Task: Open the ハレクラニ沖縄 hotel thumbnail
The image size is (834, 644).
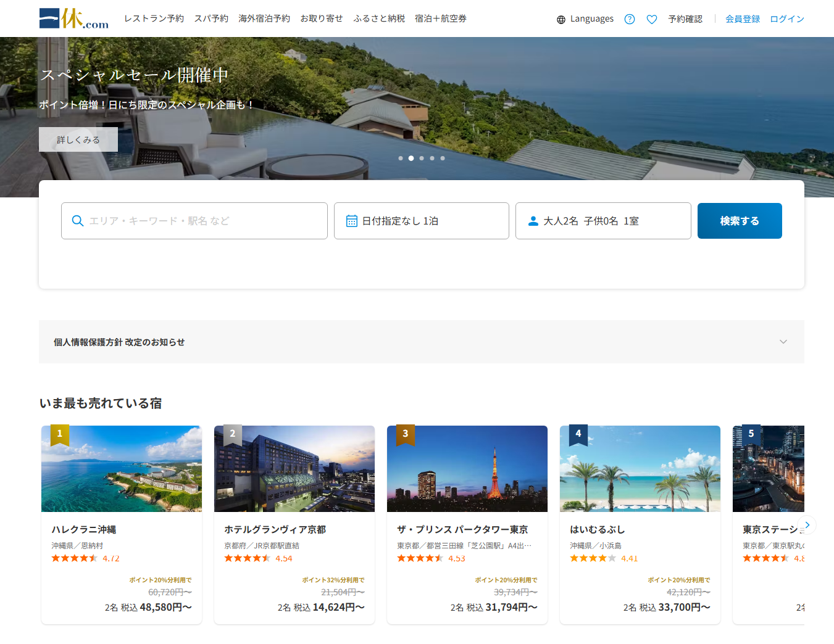Action: pos(122,469)
